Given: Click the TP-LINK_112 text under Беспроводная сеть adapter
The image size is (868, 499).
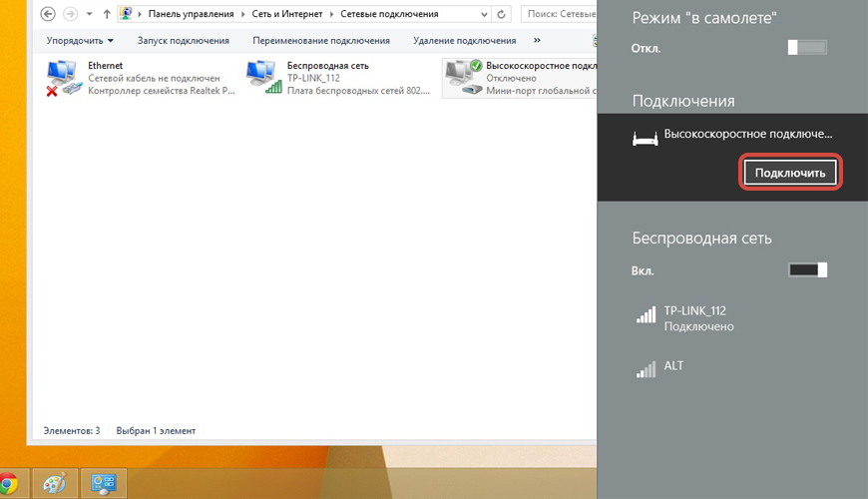Looking at the screenshot, I should 313,78.
